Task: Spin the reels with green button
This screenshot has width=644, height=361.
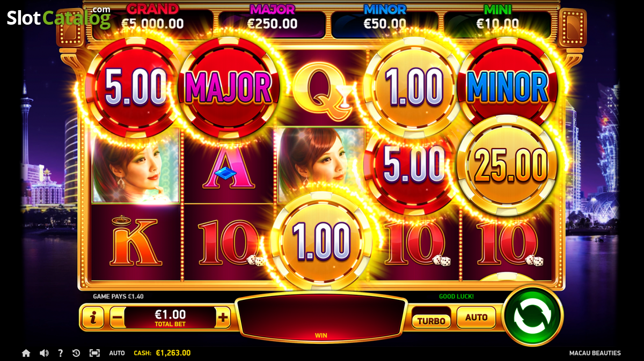Action: (532, 316)
